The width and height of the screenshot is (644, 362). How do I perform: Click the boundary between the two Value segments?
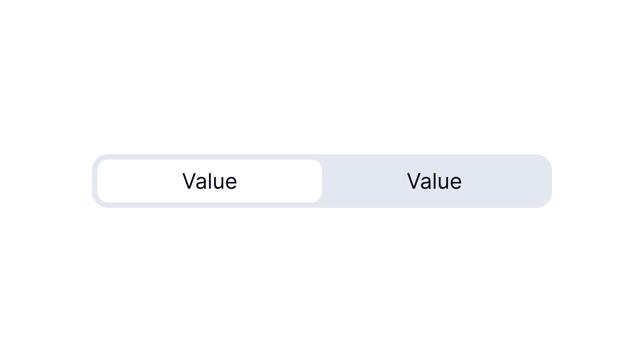point(321,181)
